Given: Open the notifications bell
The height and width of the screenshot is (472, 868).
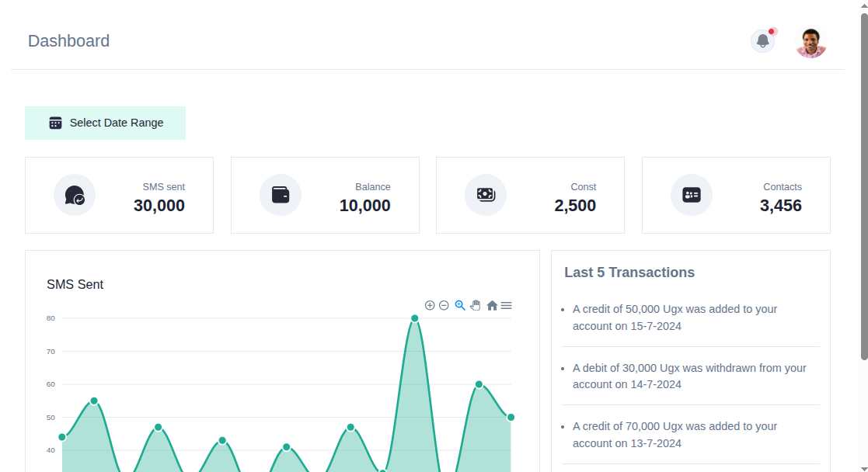Looking at the screenshot, I should pyautogui.click(x=763, y=41).
